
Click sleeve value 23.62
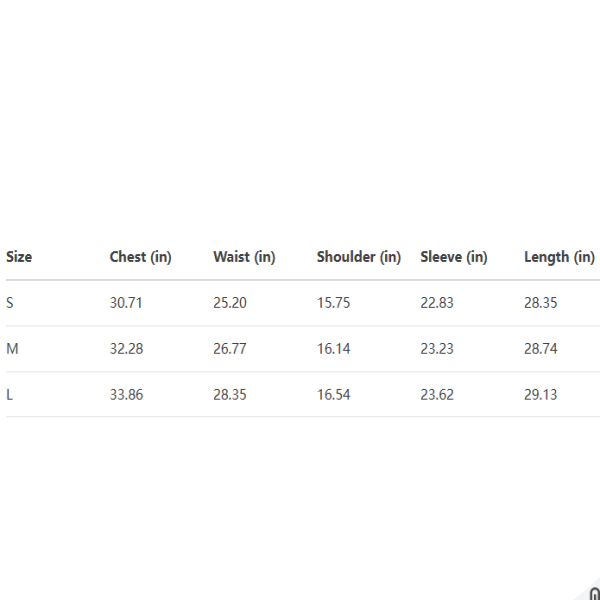point(437,395)
